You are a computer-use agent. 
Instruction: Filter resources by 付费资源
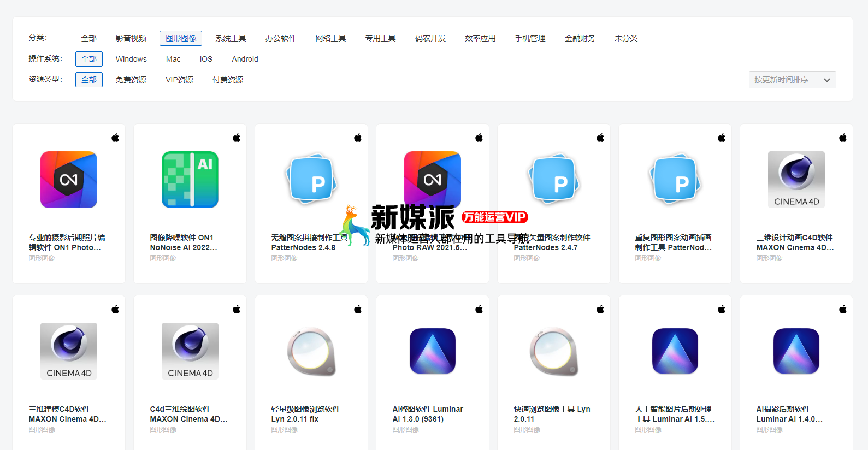click(228, 80)
